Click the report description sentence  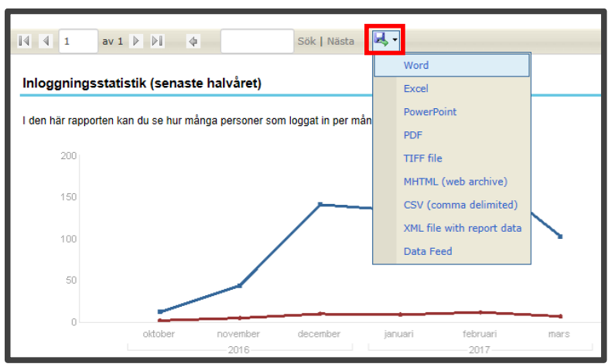197,120
